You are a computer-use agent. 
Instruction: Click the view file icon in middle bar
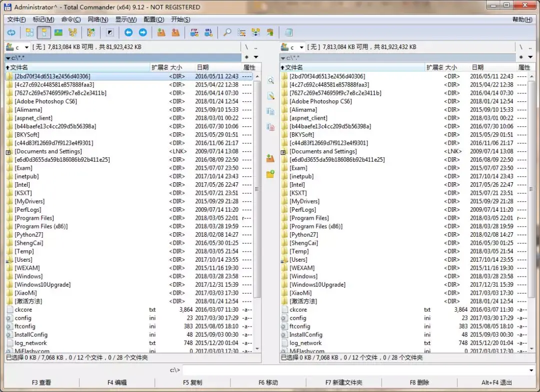270,81
